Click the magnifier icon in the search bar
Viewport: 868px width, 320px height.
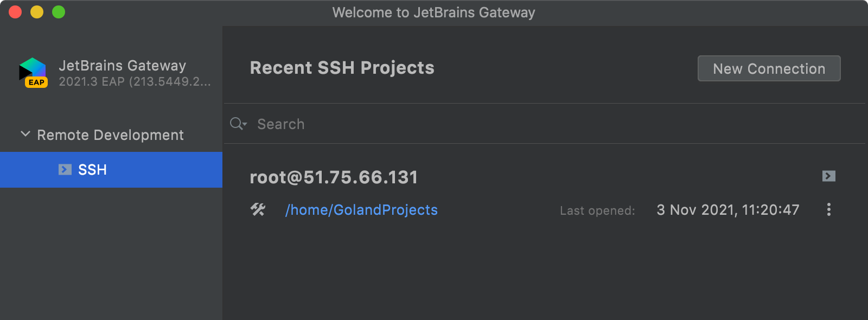tap(237, 124)
